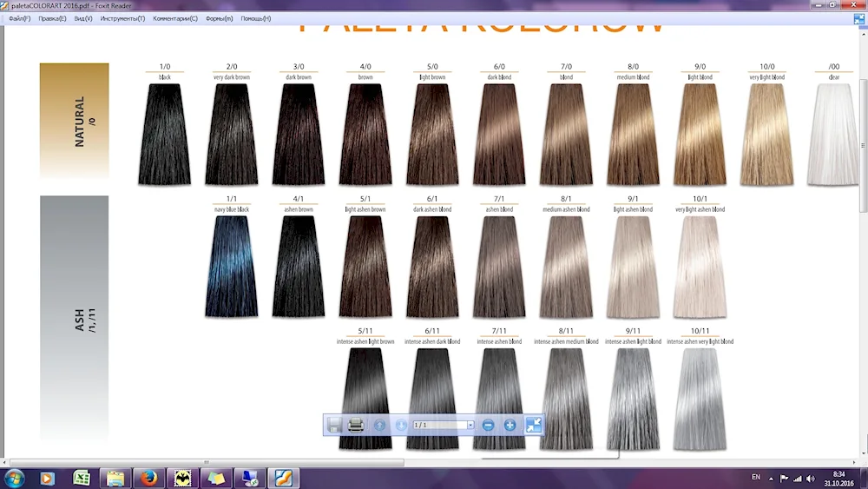
Task: Open the page number dropdown showing 1 / 1
Action: point(470,425)
